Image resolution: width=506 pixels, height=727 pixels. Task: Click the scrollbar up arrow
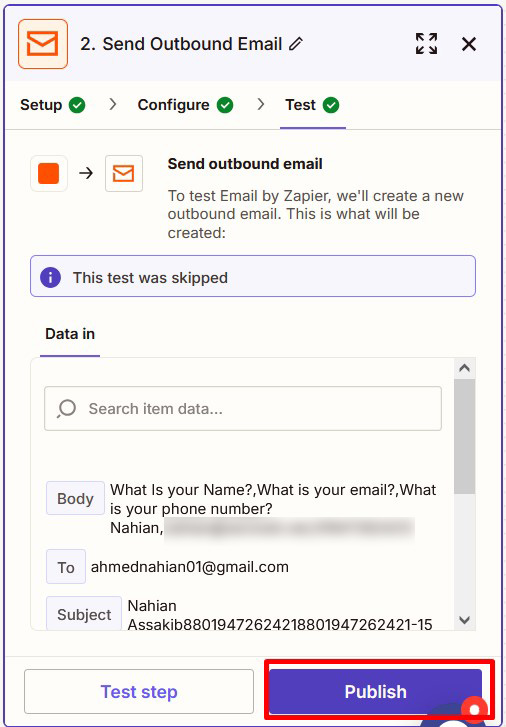(464, 369)
